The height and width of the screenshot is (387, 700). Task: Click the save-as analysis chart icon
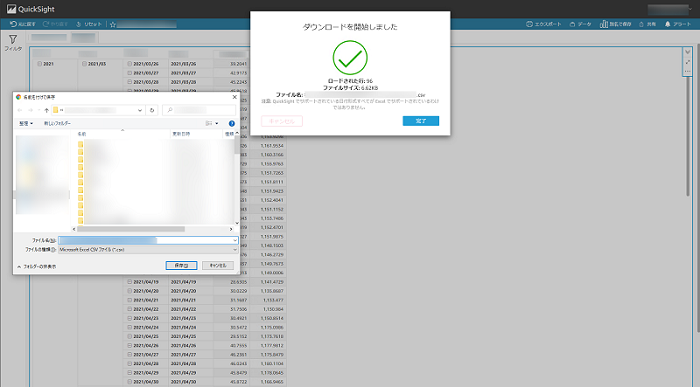point(604,24)
